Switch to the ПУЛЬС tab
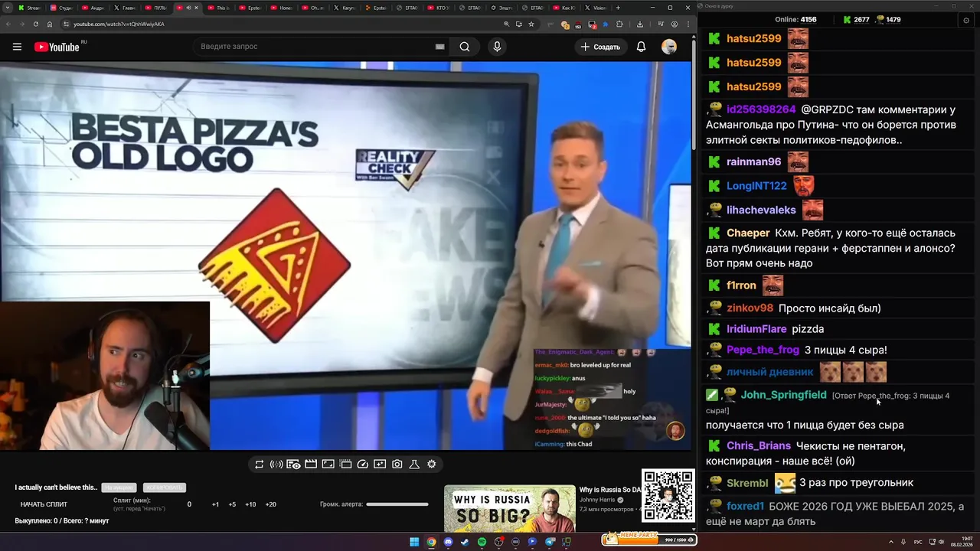Screen dimensions: 980x551 [x=155, y=8]
